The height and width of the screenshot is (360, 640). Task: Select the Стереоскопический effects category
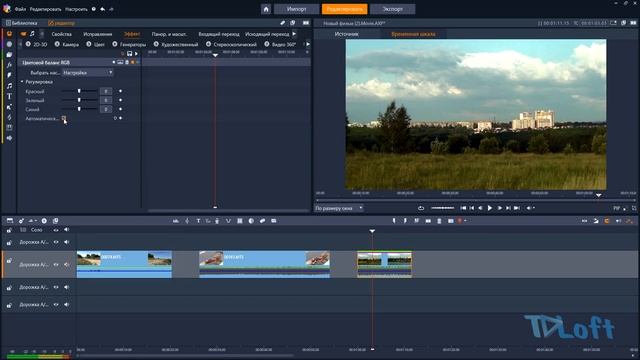(x=231, y=44)
